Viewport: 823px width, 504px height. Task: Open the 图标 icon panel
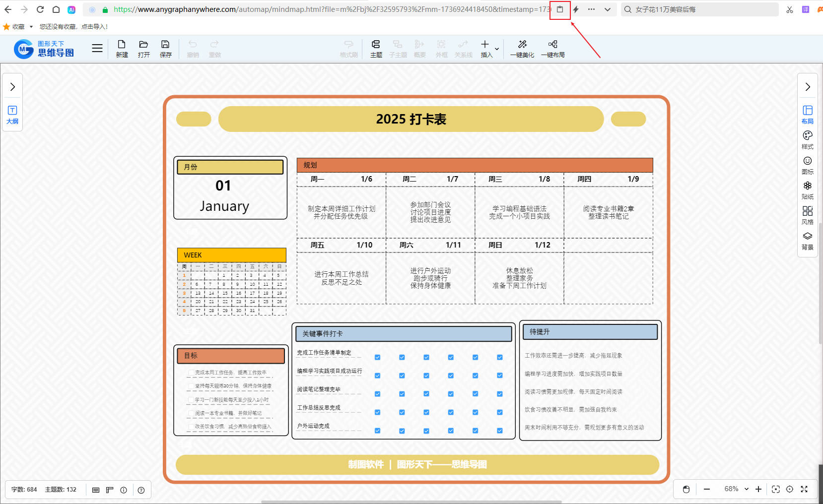(808, 165)
